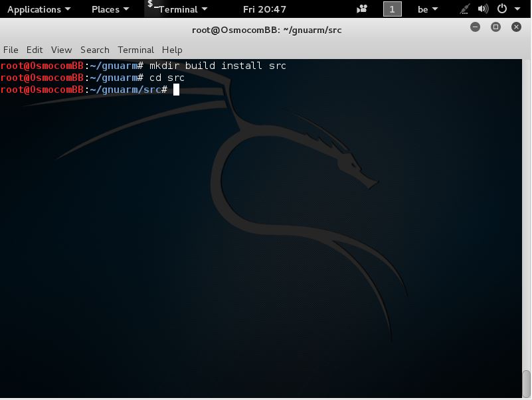Click the volume speaker icon
The height and width of the screenshot is (400, 532).
click(483, 9)
